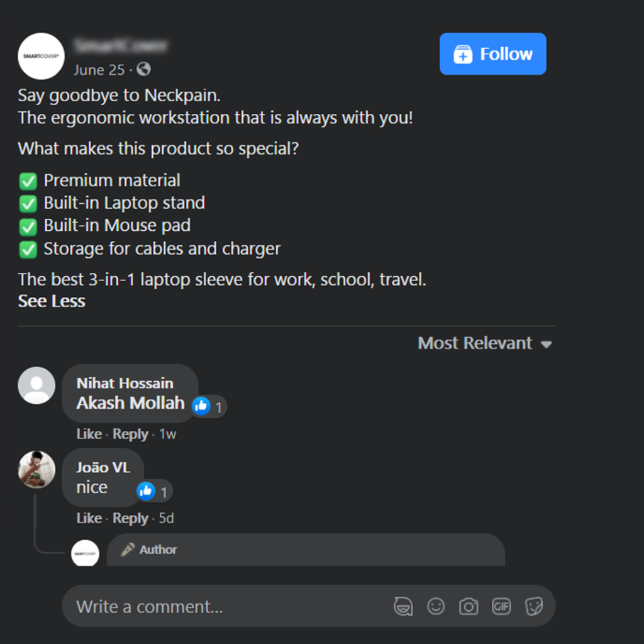The height and width of the screenshot is (644, 644).
Task: View Nihat Hossain's profile picture
Action: (x=36, y=385)
